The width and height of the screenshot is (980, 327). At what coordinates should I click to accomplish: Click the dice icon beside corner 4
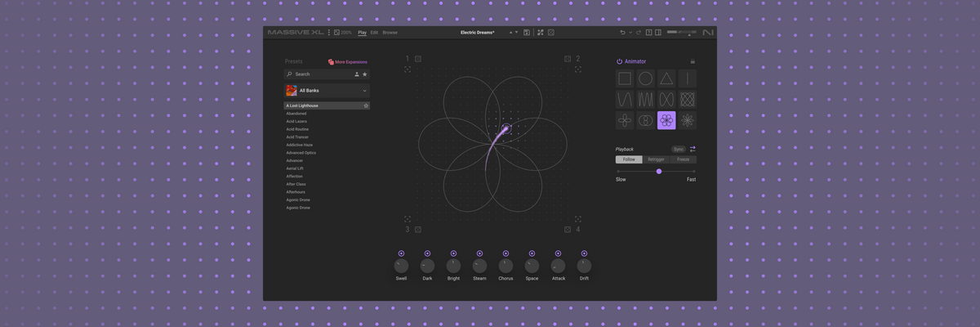pos(568,230)
